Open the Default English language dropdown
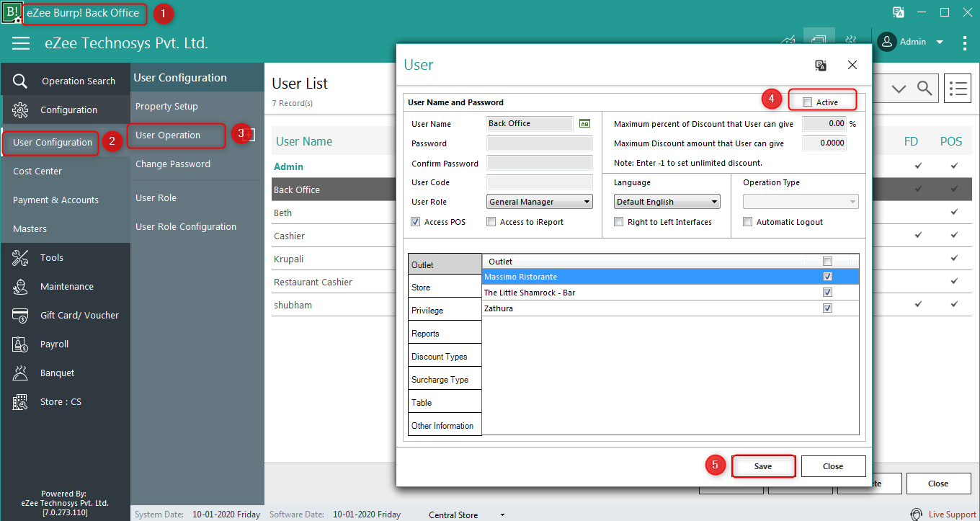Viewport: 980px width, 521px height. click(x=667, y=202)
